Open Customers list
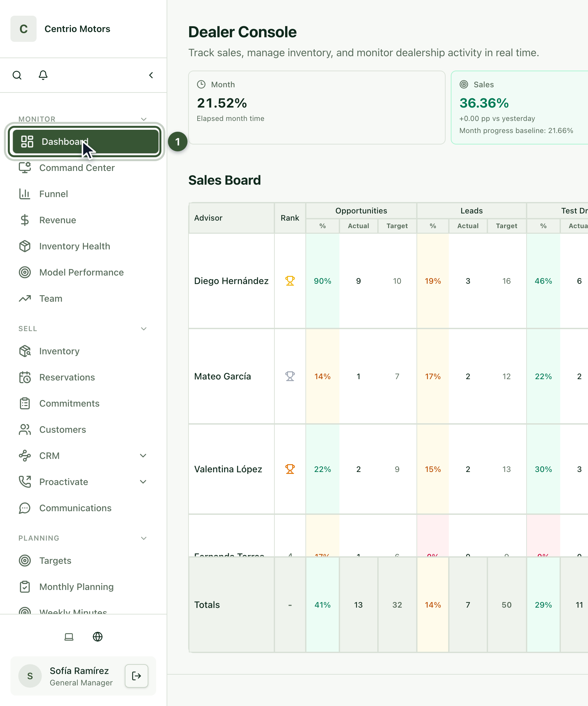This screenshot has width=588, height=706. tap(83, 430)
